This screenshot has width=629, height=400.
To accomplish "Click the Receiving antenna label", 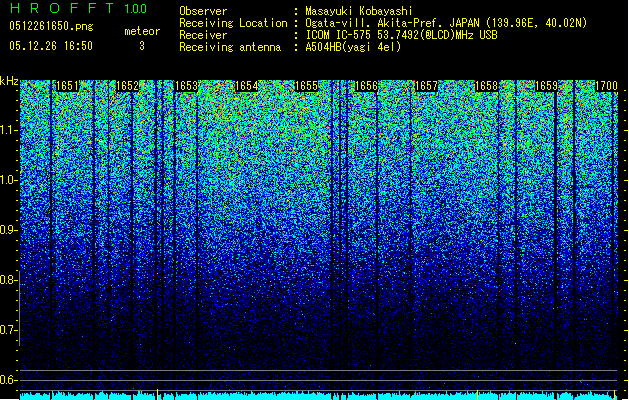I will click(x=230, y=47).
